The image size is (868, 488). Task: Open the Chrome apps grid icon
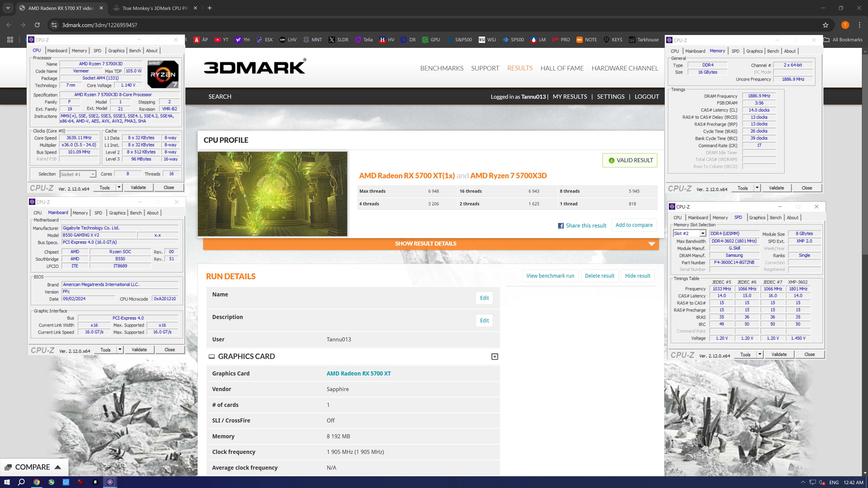10,40
